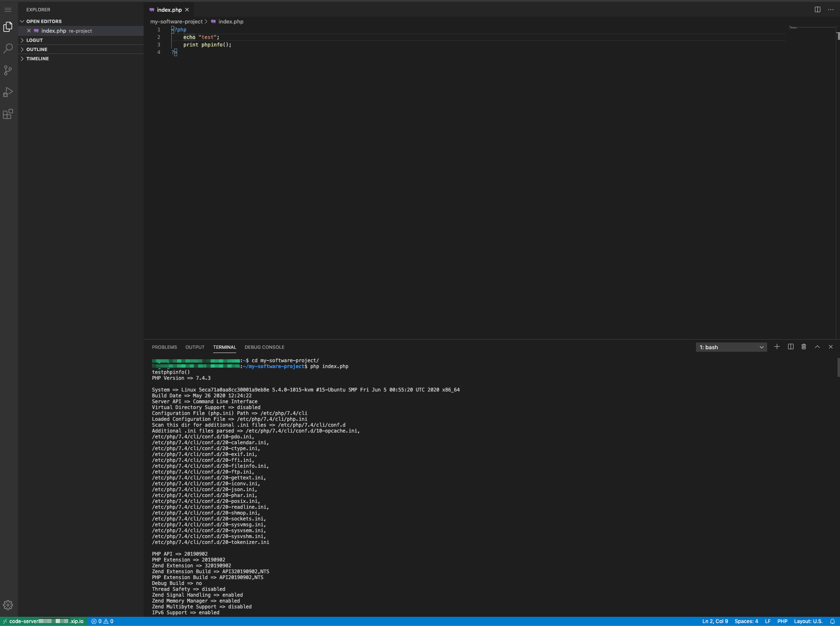Click Ln 2, Col 9 in status bar
Image resolution: width=840 pixels, height=626 pixels.
(x=715, y=621)
